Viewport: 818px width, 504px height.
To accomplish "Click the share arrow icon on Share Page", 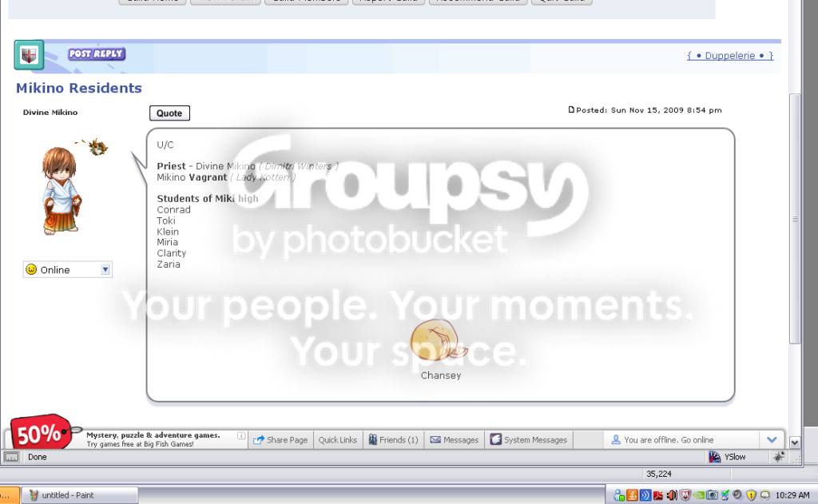I will coord(259,440).
